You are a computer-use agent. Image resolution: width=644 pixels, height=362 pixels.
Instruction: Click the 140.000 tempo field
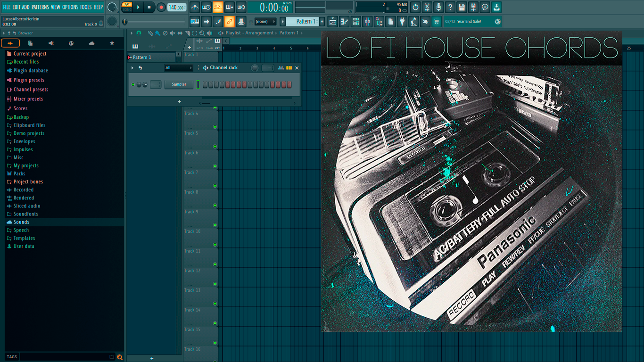(x=177, y=7)
